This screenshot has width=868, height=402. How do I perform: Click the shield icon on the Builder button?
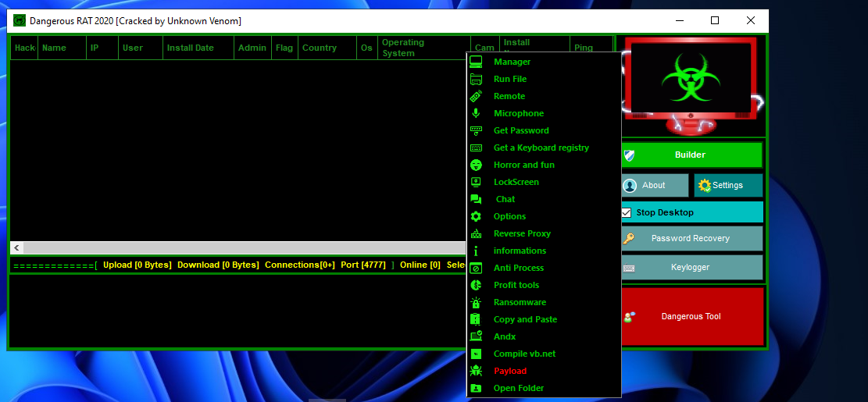[629, 155]
